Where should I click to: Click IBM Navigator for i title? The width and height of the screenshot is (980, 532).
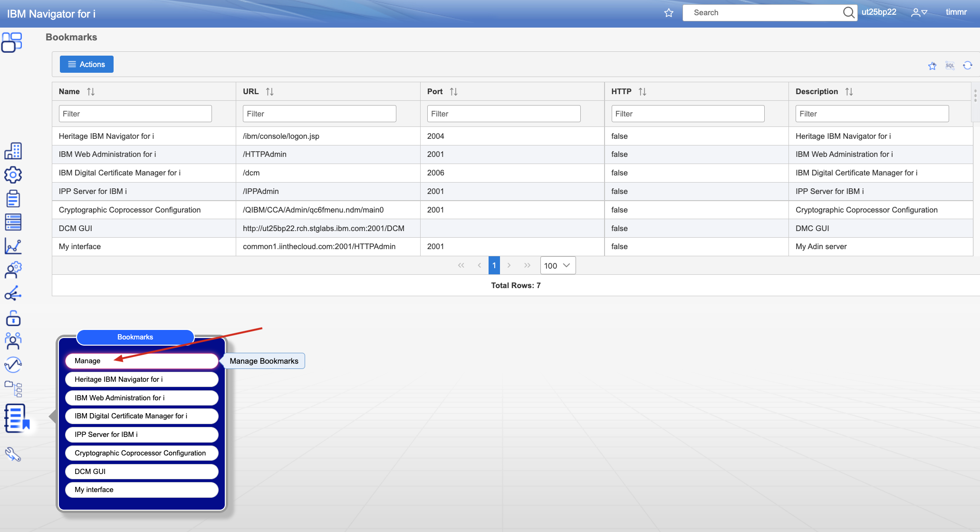coord(51,14)
